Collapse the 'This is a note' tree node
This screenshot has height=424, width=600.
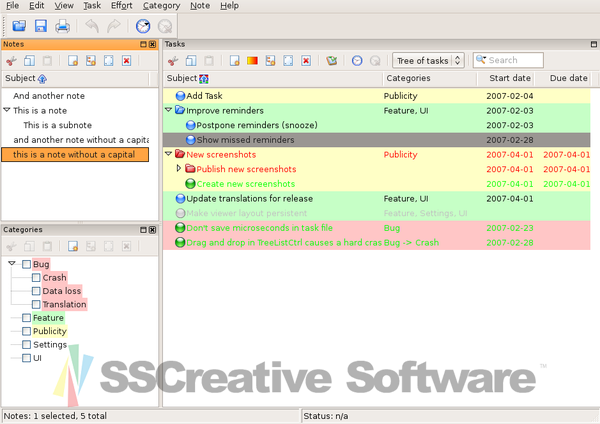click(x=7, y=110)
